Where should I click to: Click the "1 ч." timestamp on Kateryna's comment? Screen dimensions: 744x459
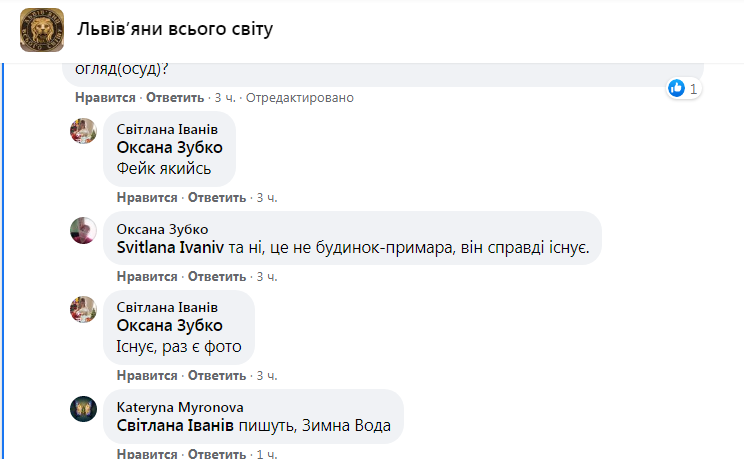point(267,454)
